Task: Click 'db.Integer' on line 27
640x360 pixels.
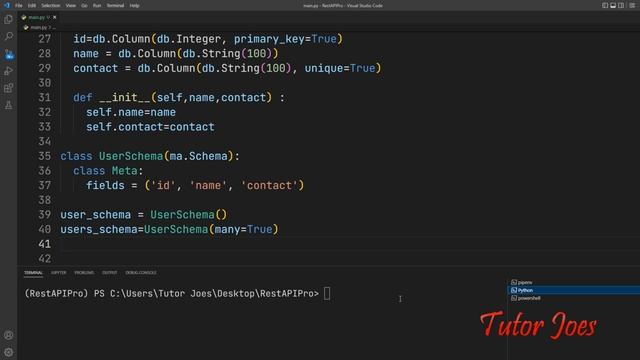Action: [189, 39]
